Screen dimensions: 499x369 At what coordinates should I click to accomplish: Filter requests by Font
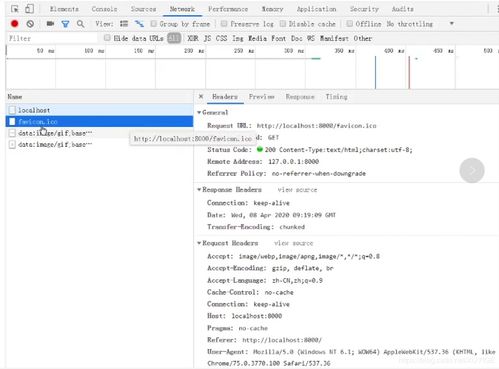click(x=278, y=38)
